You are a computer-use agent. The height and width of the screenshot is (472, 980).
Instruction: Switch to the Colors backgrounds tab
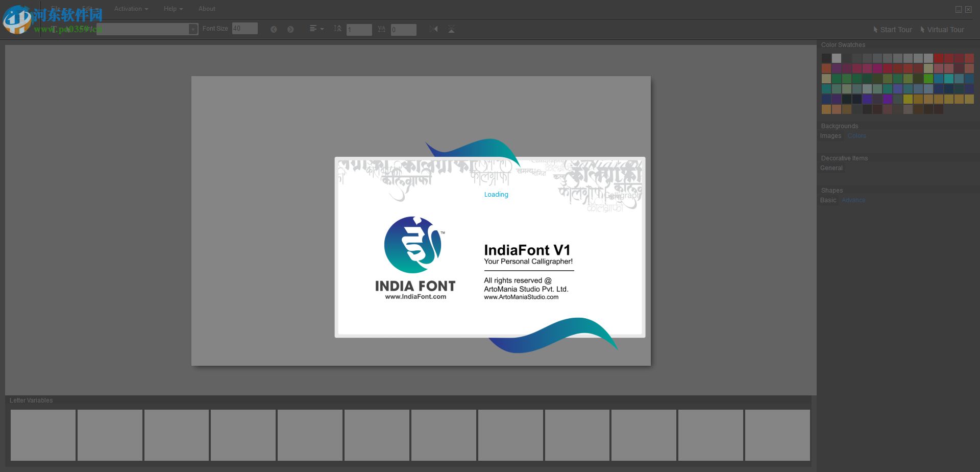coord(856,136)
